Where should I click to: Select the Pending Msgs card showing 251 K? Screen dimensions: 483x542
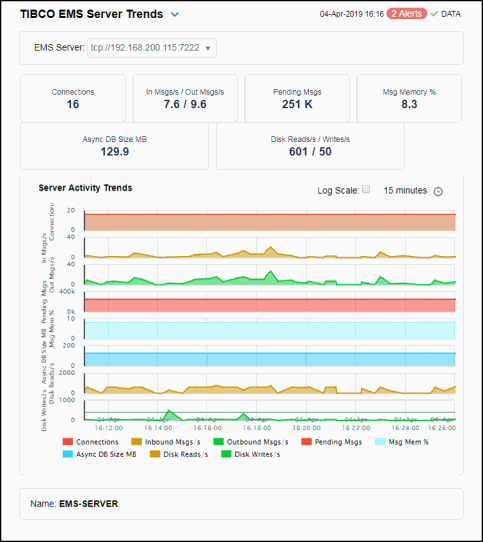click(x=297, y=98)
